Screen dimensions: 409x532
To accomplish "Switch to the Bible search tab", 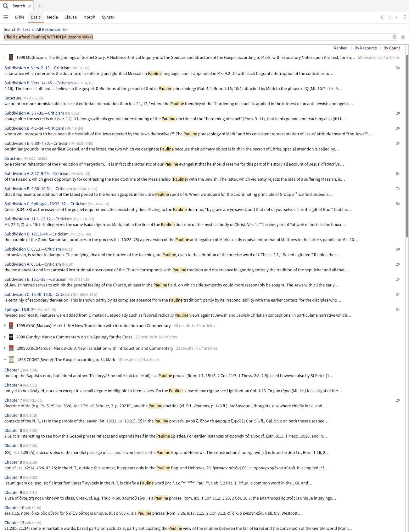I will click(x=20, y=17).
